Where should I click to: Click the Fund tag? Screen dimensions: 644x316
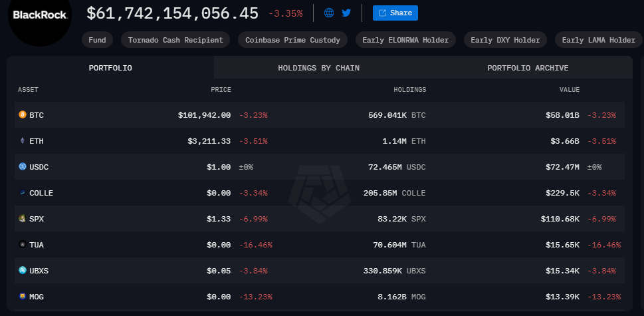pos(97,40)
